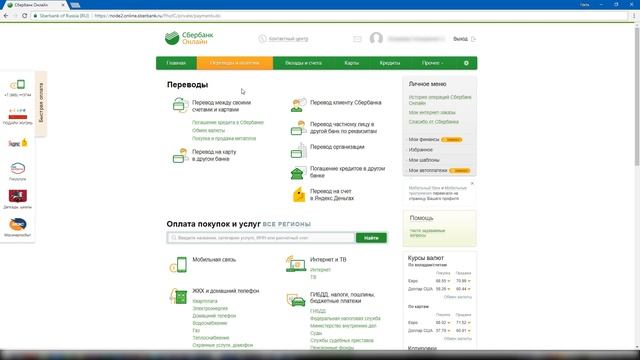
Task: Click the Мобильная связь phone icon
Action: (x=179, y=264)
